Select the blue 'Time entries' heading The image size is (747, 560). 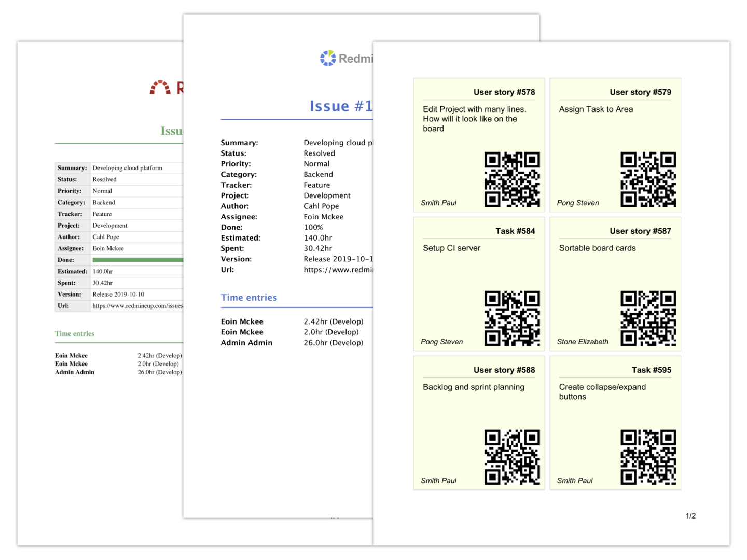pos(249,298)
